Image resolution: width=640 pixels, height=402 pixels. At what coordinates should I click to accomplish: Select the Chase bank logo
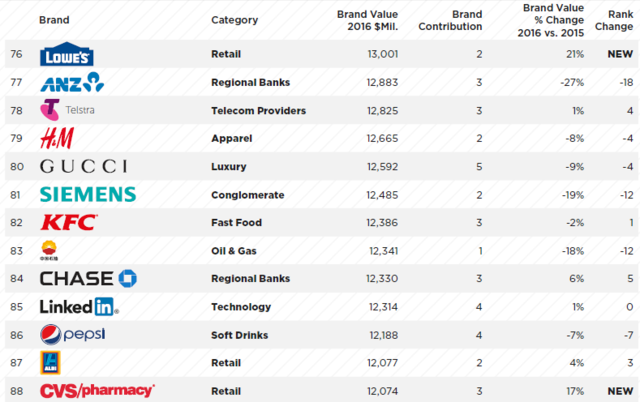(88, 278)
